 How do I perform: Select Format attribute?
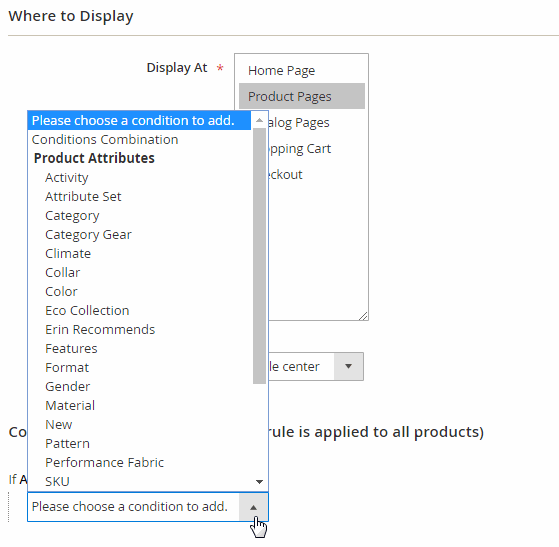coord(139,367)
